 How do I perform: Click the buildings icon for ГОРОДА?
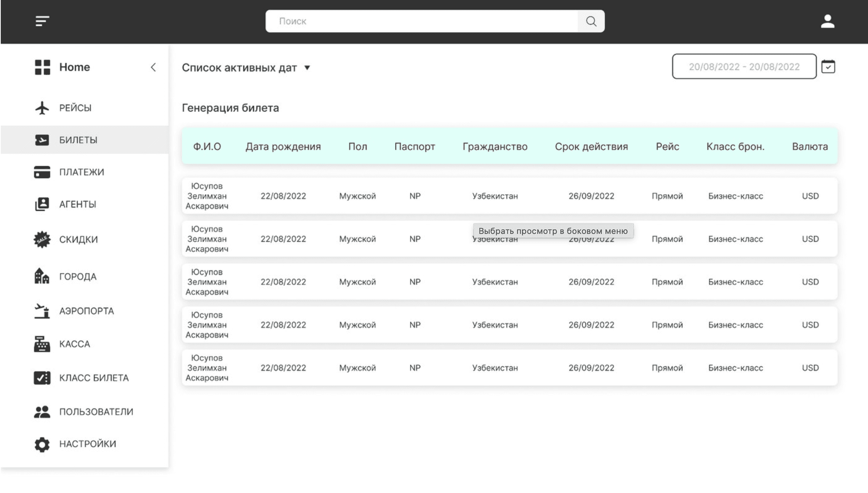[x=42, y=276]
